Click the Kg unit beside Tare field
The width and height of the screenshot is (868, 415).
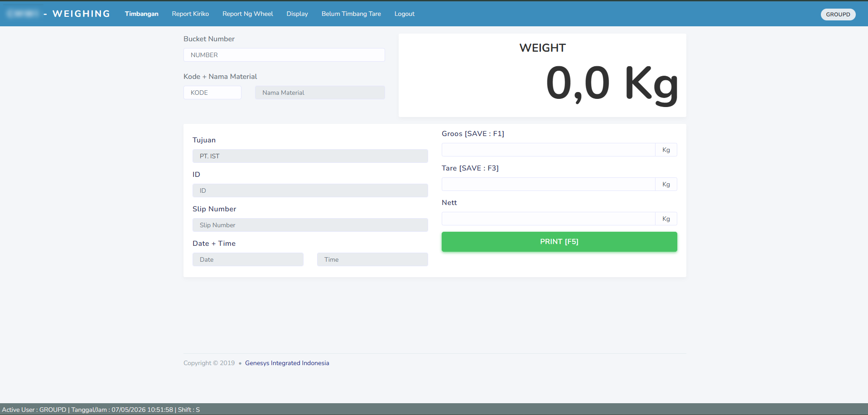666,184
